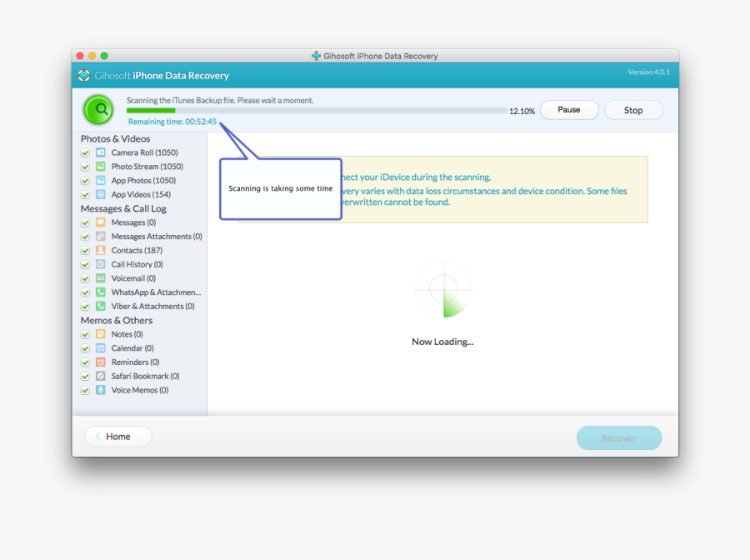Viewport: 750px width, 560px height.
Task: Click the Contacts address book icon
Action: pyautogui.click(x=102, y=250)
